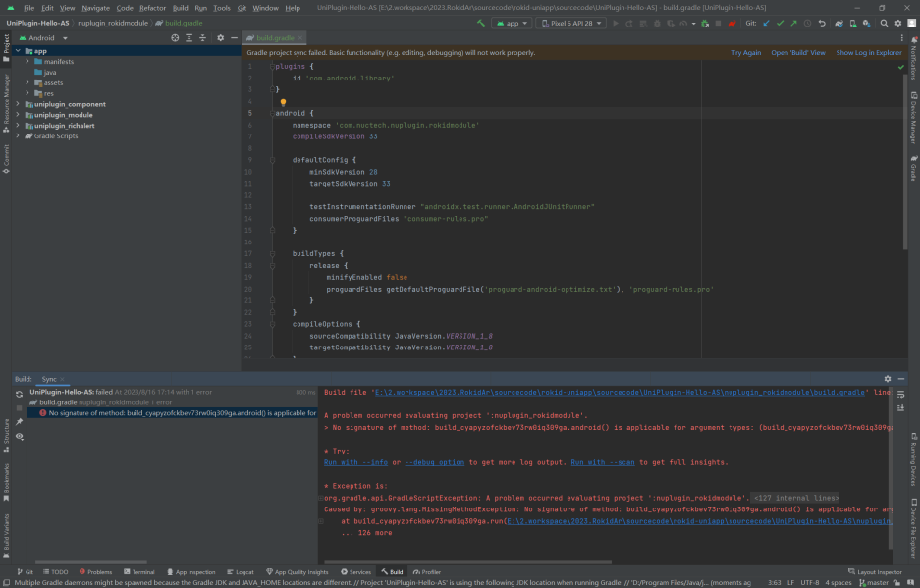Screen dimensions: 920x588
Task: Click the 'Run with --scan' link
Action: (x=603, y=462)
